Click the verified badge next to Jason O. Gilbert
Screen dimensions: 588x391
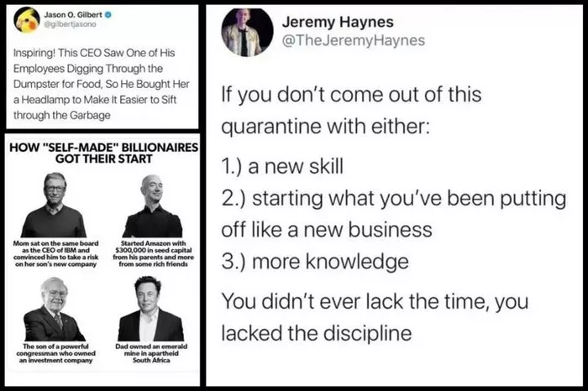point(108,15)
